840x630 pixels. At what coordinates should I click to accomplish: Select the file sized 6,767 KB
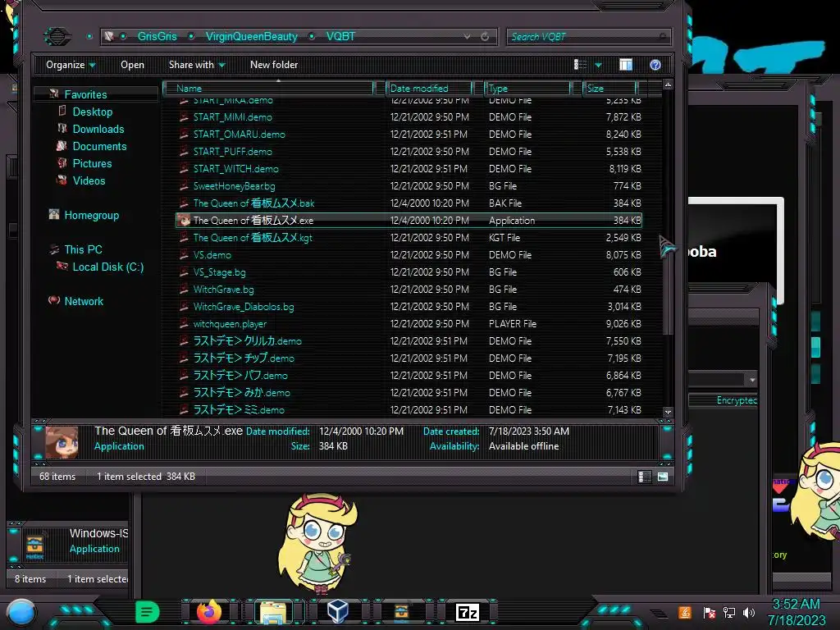(409, 393)
